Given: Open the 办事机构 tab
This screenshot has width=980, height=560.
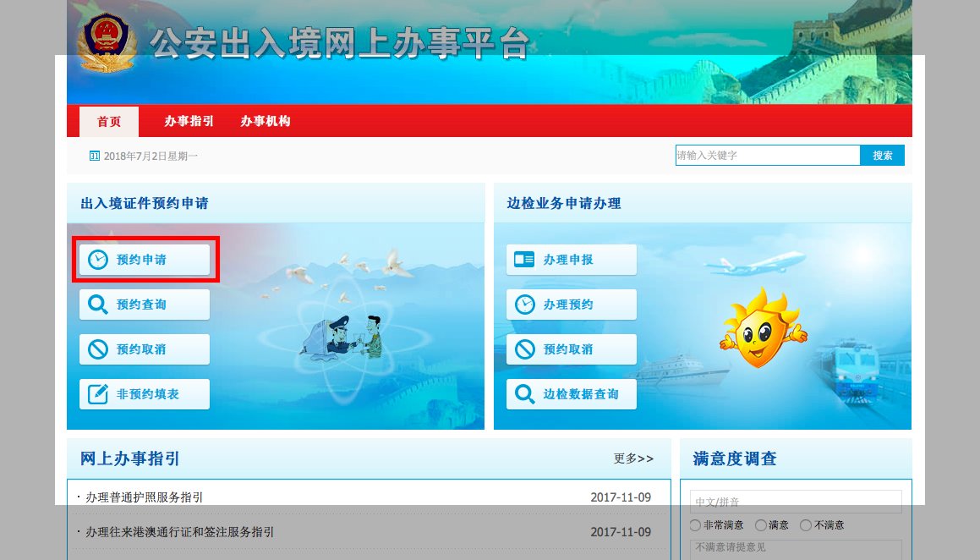Looking at the screenshot, I should pyautogui.click(x=266, y=121).
